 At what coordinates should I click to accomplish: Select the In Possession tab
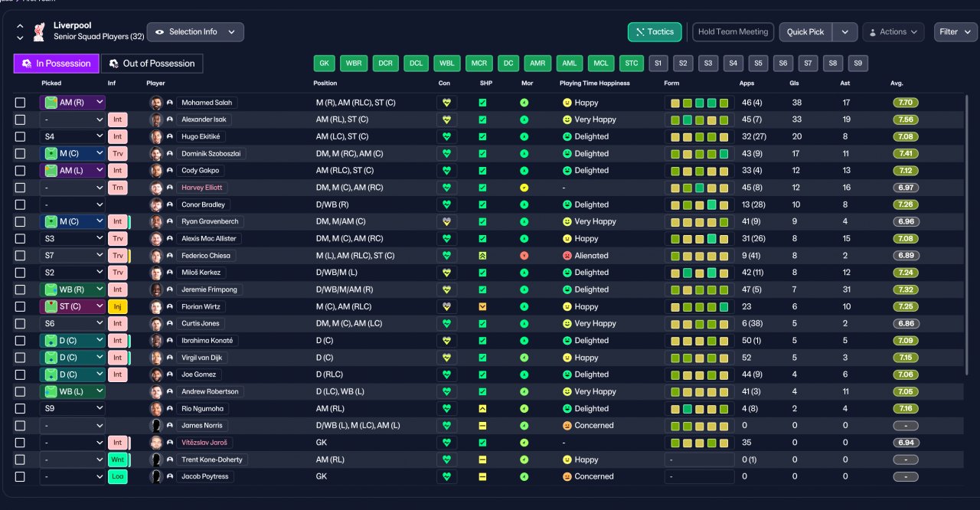(57, 64)
